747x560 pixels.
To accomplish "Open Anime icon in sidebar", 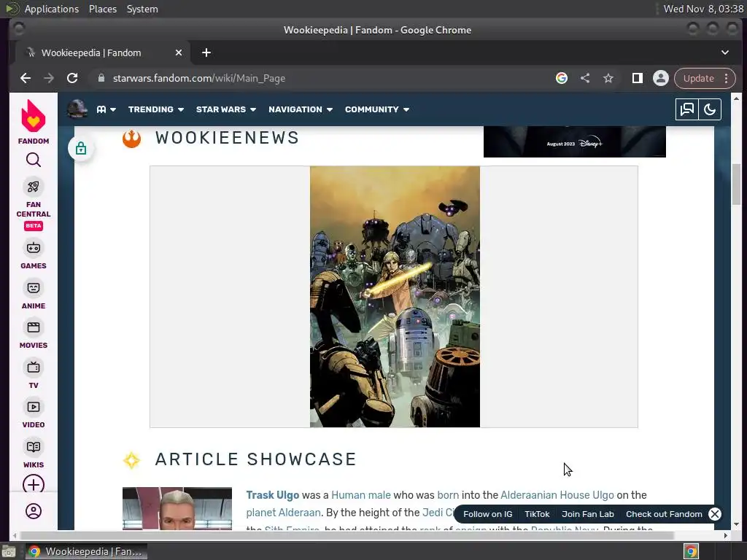I will tap(34, 287).
